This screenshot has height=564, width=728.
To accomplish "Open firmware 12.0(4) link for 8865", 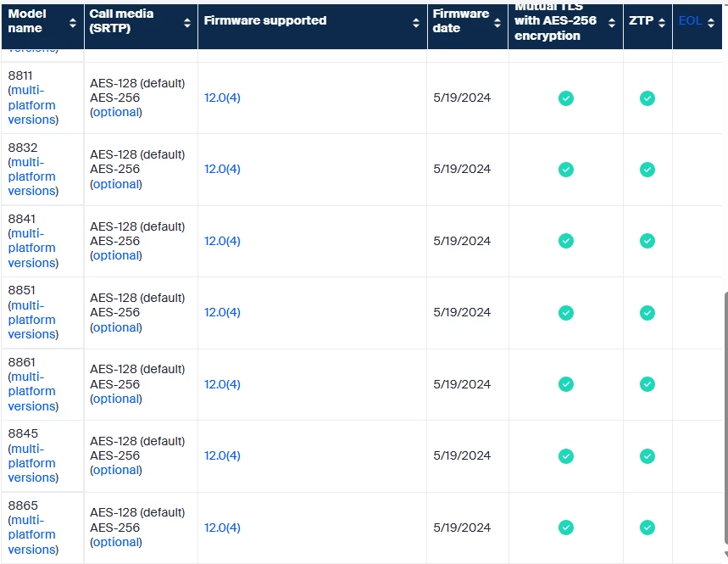I will pos(222,528).
